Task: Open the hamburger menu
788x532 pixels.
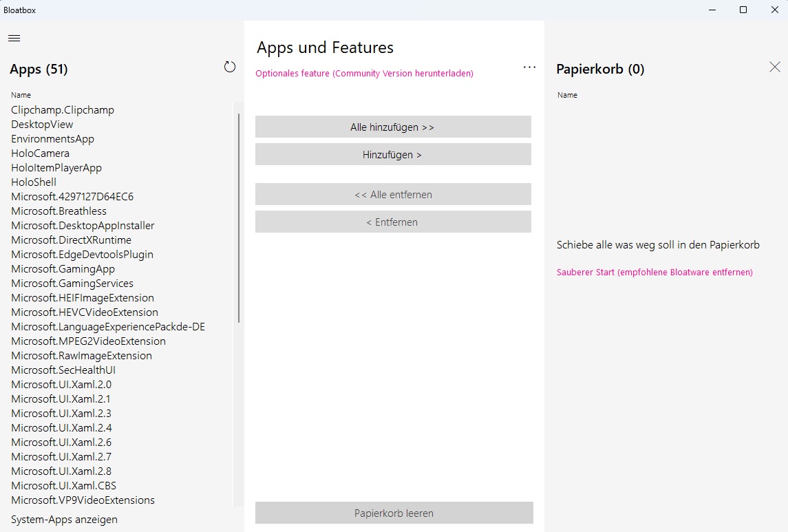Action: (14, 38)
